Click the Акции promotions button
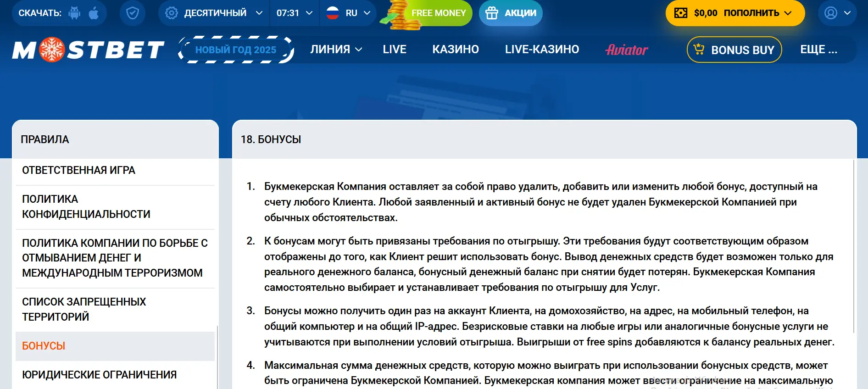Viewport: 868px width, 389px height. (511, 13)
